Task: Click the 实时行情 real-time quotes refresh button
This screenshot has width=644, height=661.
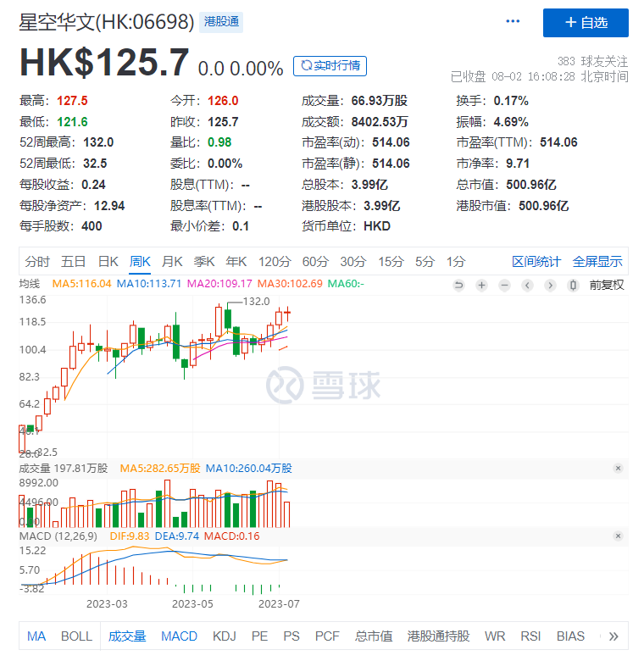Action: click(330, 65)
